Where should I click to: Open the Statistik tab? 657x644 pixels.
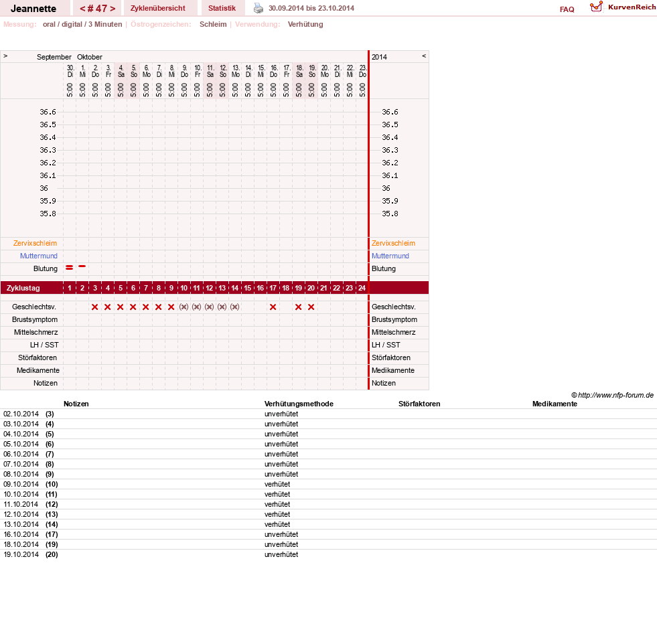(x=222, y=9)
